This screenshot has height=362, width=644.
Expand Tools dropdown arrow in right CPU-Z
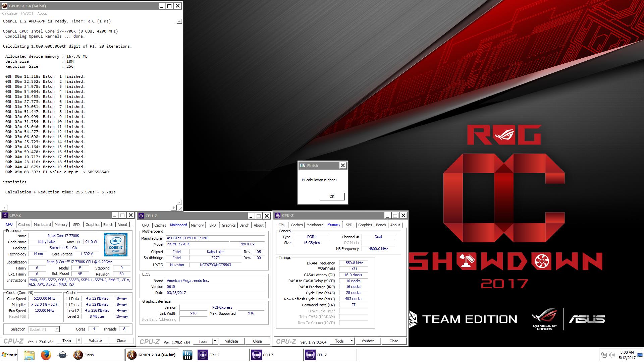352,341
